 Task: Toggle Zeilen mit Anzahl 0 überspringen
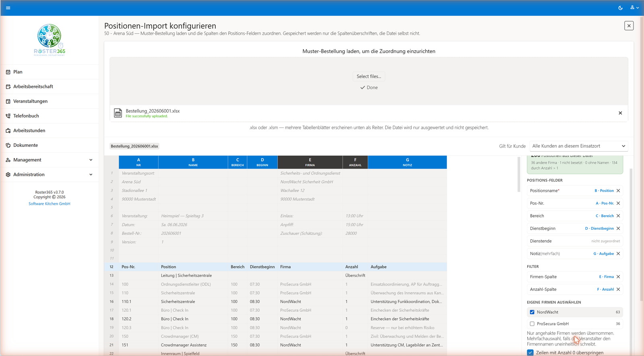(530, 353)
